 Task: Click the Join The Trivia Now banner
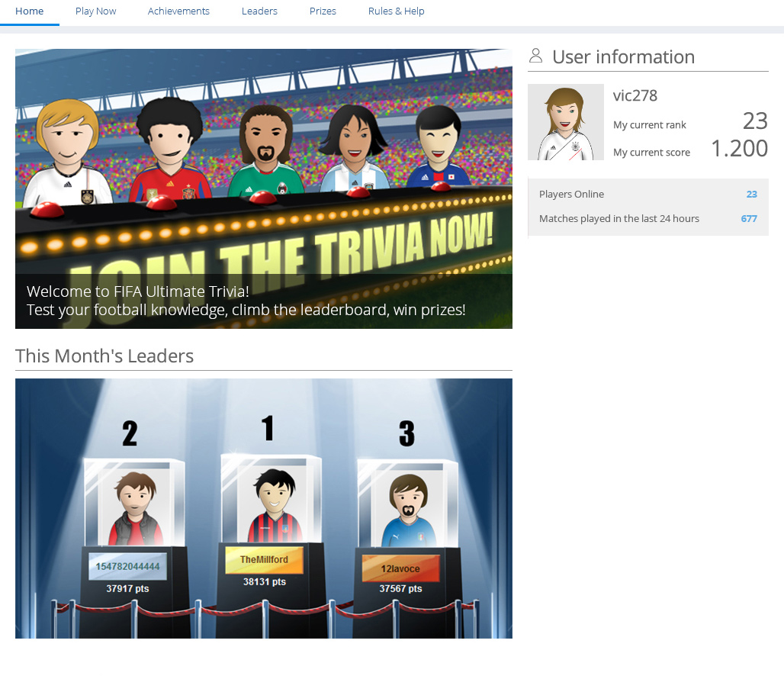pos(264,188)
